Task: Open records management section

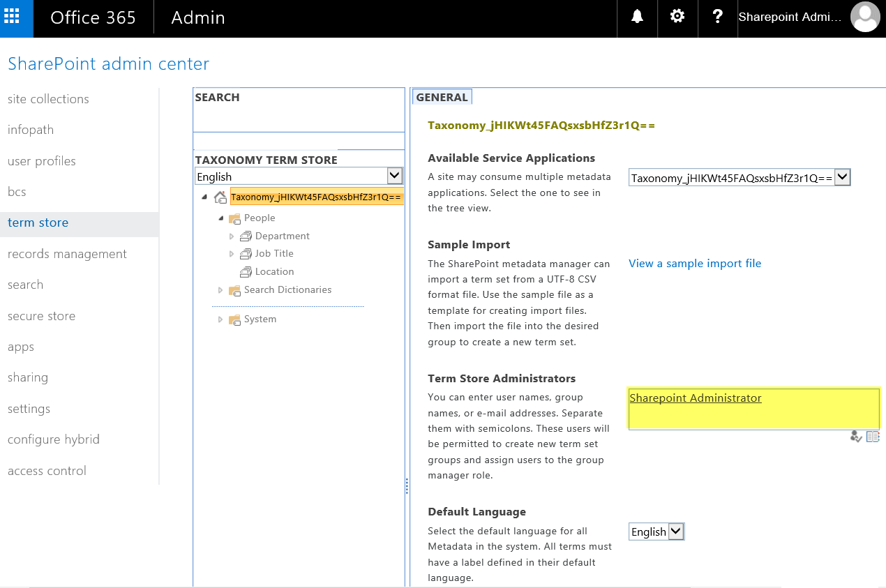Action: [x=67, y=254]
